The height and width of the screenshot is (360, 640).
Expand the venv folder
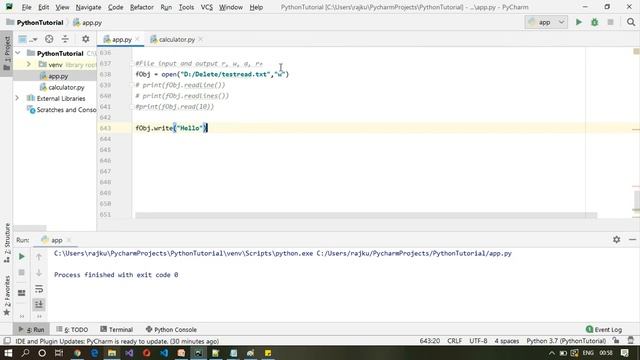point(29,64)
